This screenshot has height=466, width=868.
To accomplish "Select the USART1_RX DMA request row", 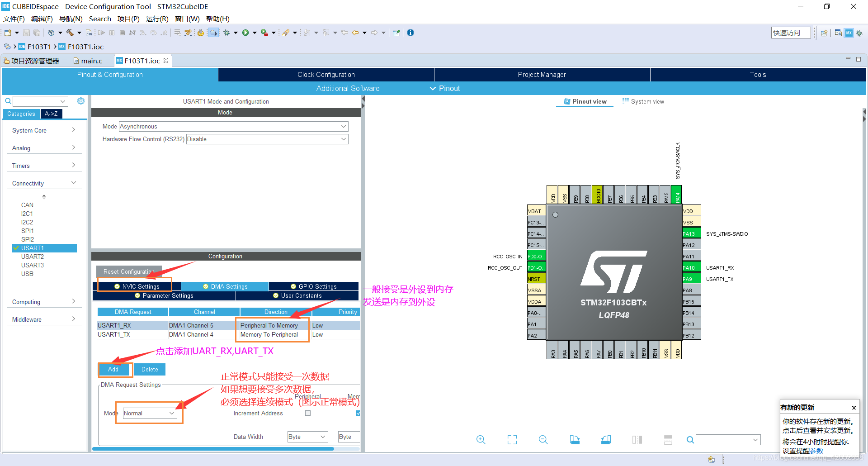I will [228, 325].
